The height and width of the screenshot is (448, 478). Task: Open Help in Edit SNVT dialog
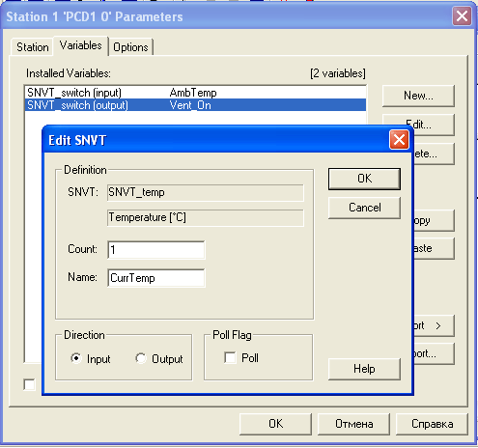pos(364,369)
